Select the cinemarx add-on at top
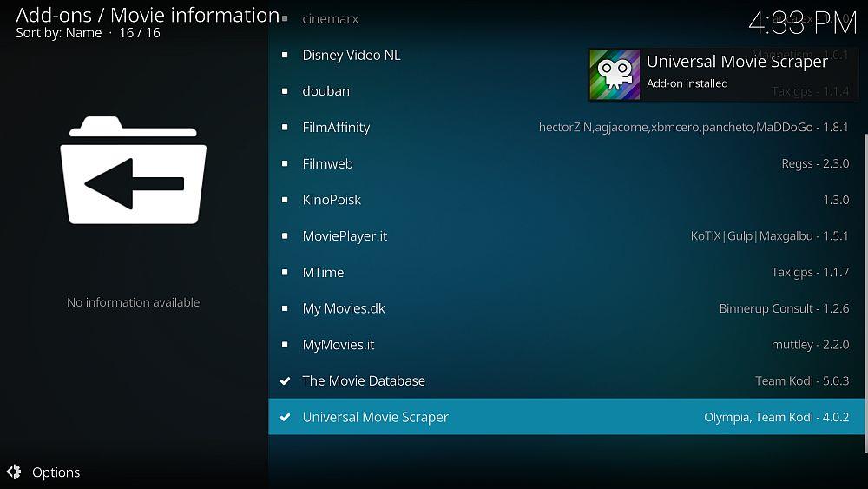The image size is (868, 489). click(330, 18)
